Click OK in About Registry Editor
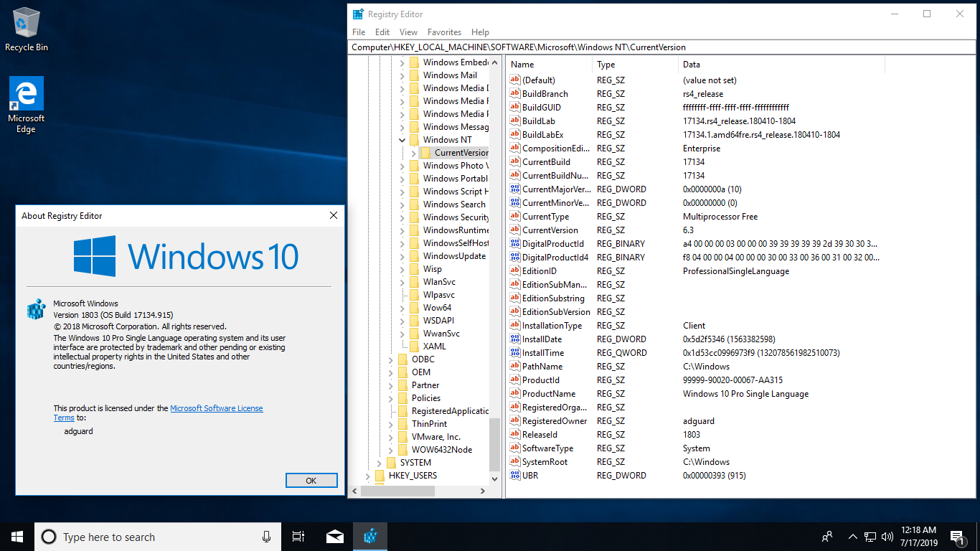The image size is (980, 551). pos(311,481)
